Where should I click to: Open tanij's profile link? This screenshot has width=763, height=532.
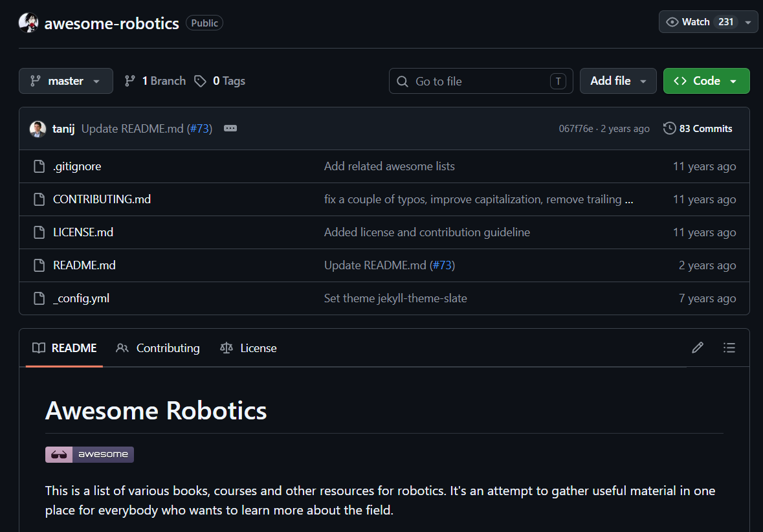click(63, 129)
